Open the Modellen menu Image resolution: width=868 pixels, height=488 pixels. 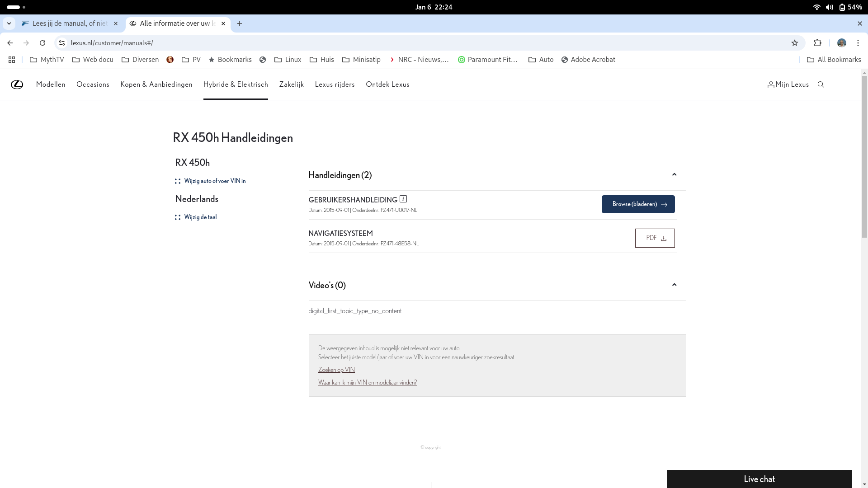51,84
